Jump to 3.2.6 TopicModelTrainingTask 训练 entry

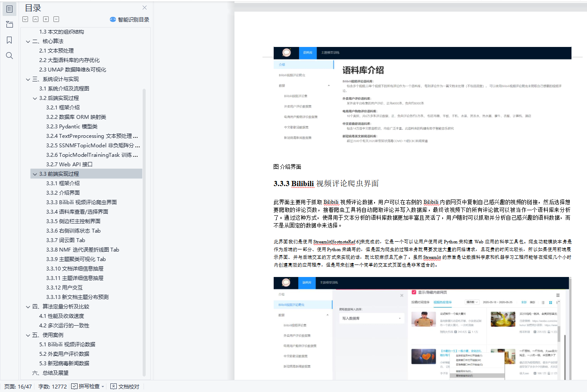[92, 155]
